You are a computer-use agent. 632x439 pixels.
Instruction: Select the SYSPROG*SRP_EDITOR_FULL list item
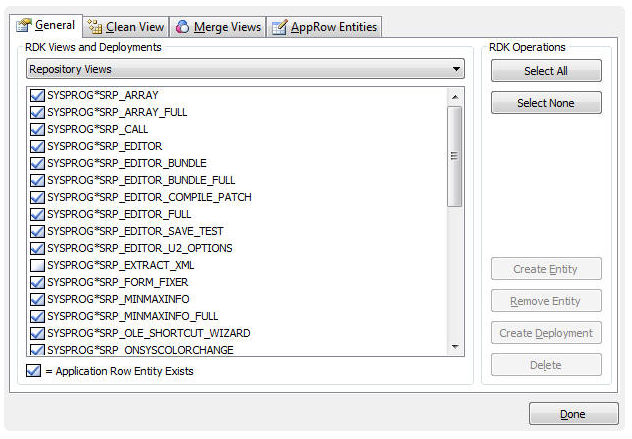click(x=119, y=214)
